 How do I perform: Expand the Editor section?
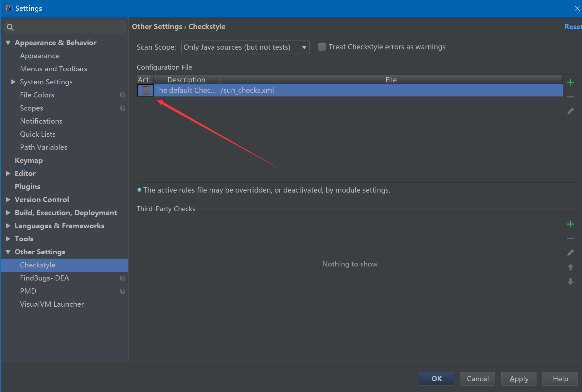pyautogui.click(x=8, y=173)
